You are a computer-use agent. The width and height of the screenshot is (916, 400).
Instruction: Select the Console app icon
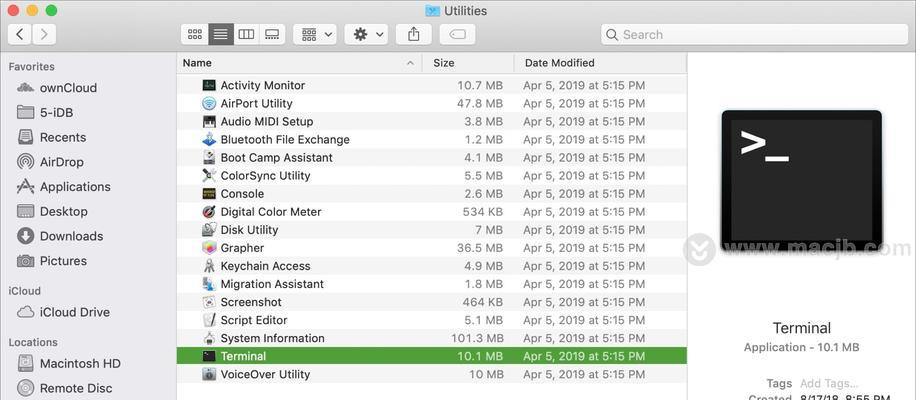(x=209, y=194)
